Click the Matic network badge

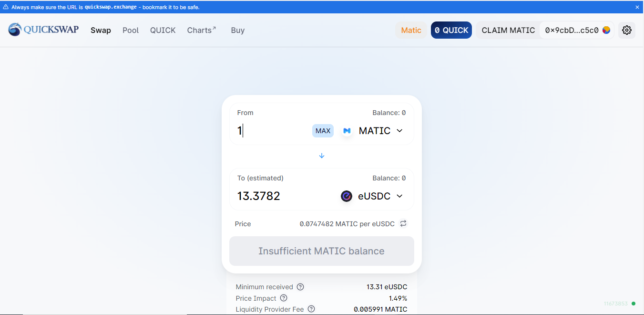(x=411, y=30)
